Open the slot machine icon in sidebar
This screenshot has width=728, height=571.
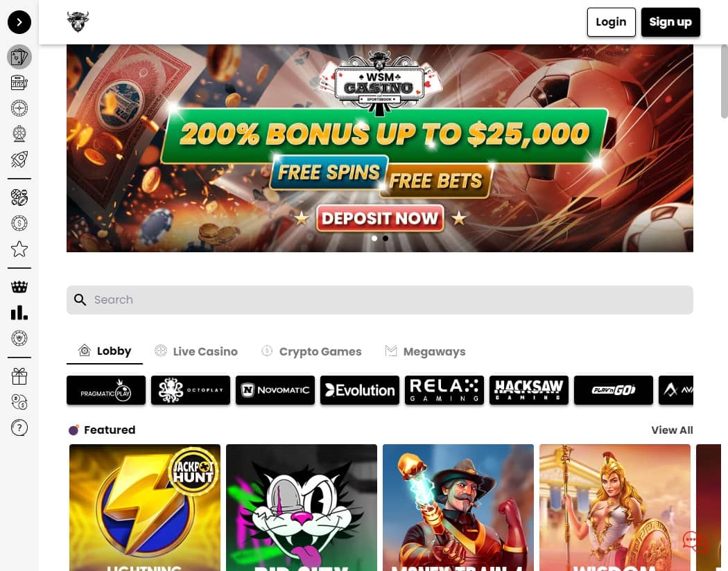(19, 82)
